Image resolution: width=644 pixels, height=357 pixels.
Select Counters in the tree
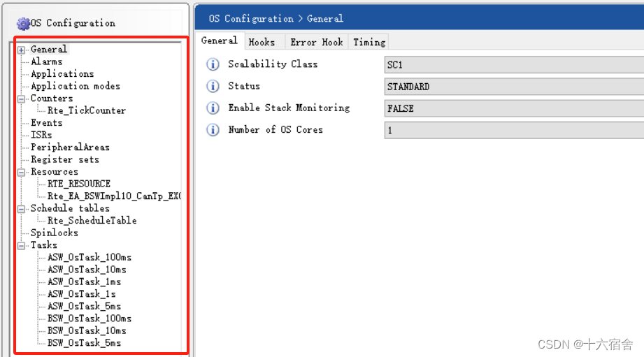52,99
